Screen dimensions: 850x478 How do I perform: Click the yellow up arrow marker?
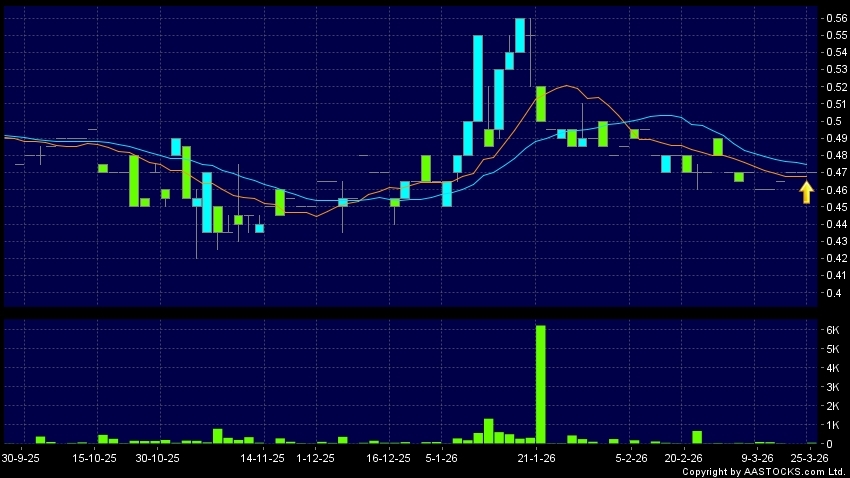(806, 191)
